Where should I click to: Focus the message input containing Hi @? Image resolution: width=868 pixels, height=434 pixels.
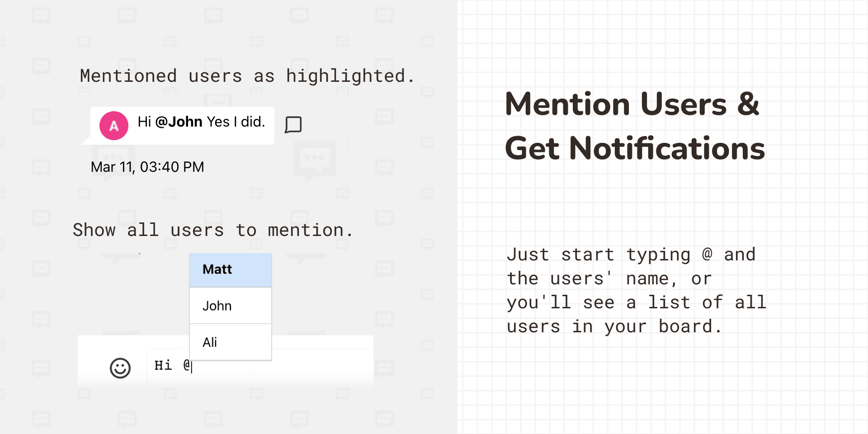click(260, 366)
